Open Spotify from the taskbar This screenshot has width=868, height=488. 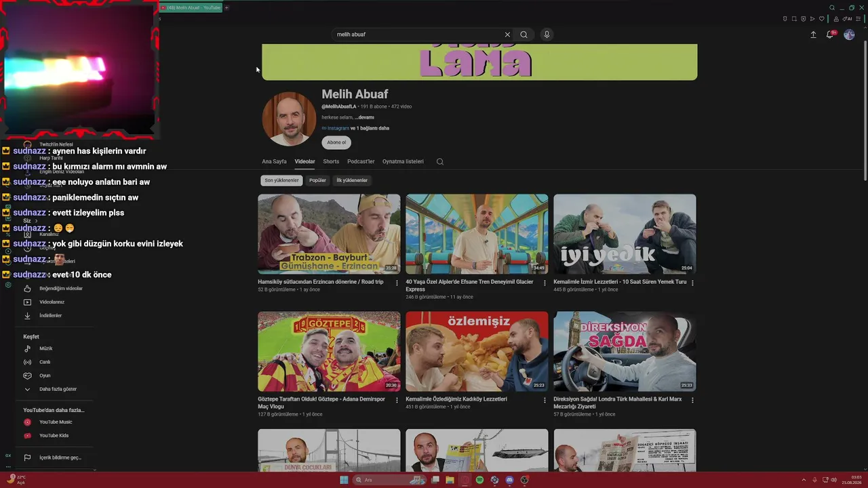point(479,480)
